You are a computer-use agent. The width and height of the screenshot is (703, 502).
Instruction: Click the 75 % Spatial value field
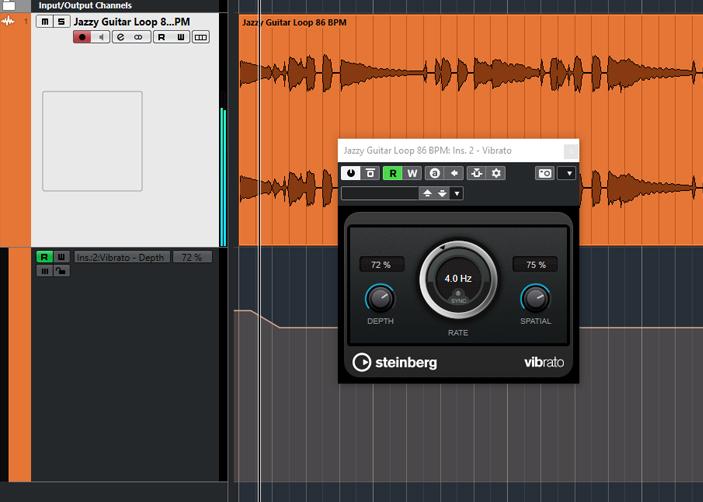pos(535,265)
